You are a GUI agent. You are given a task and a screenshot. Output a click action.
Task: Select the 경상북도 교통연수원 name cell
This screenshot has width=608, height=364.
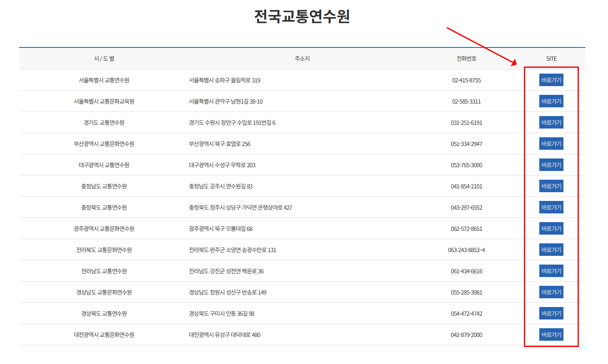[104, 313]
